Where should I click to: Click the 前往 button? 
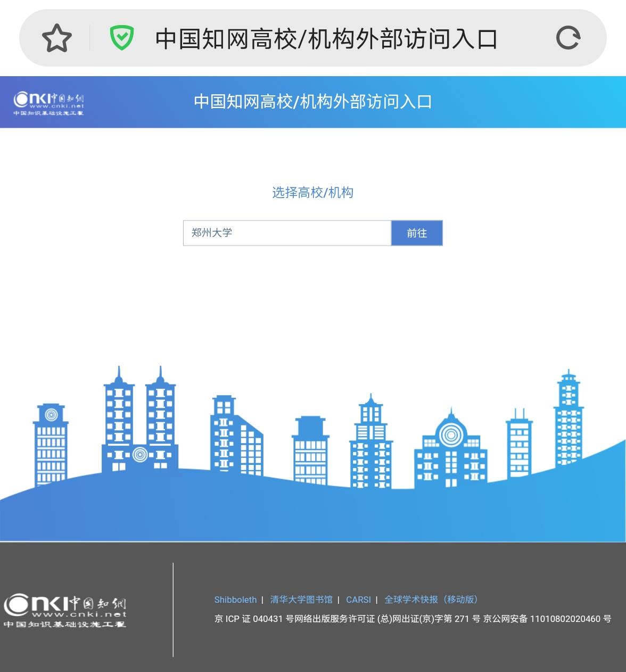click(417, 233)
